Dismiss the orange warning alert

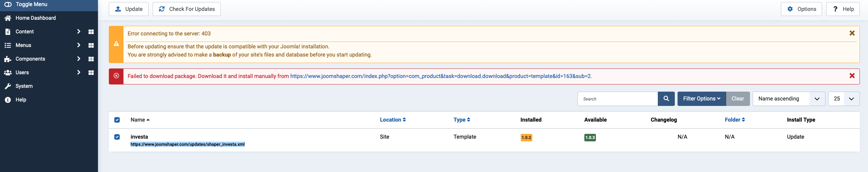(x=852, y=33)
